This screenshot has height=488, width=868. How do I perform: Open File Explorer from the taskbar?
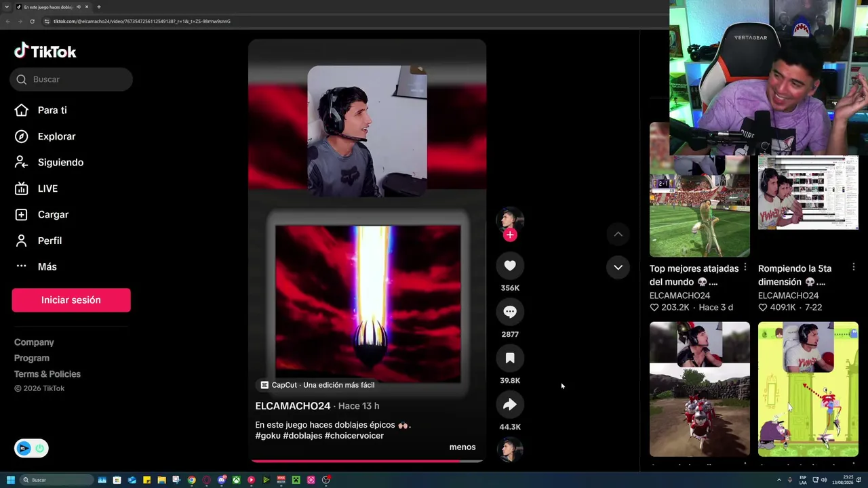[161, 480]
